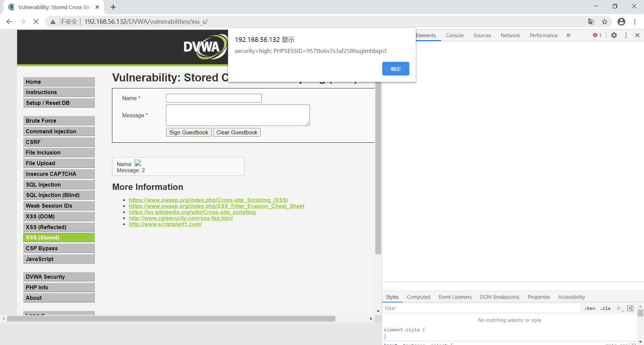Viewport: 644px width, 345px height.
Task: Open Chrome's three-dot browser menu
Action: [x=635, y=22]
